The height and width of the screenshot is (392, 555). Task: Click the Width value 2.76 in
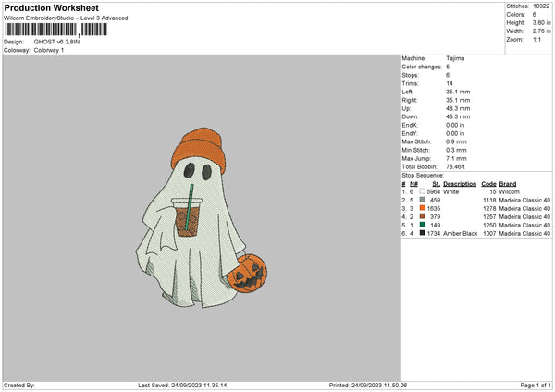pos(541,31)
